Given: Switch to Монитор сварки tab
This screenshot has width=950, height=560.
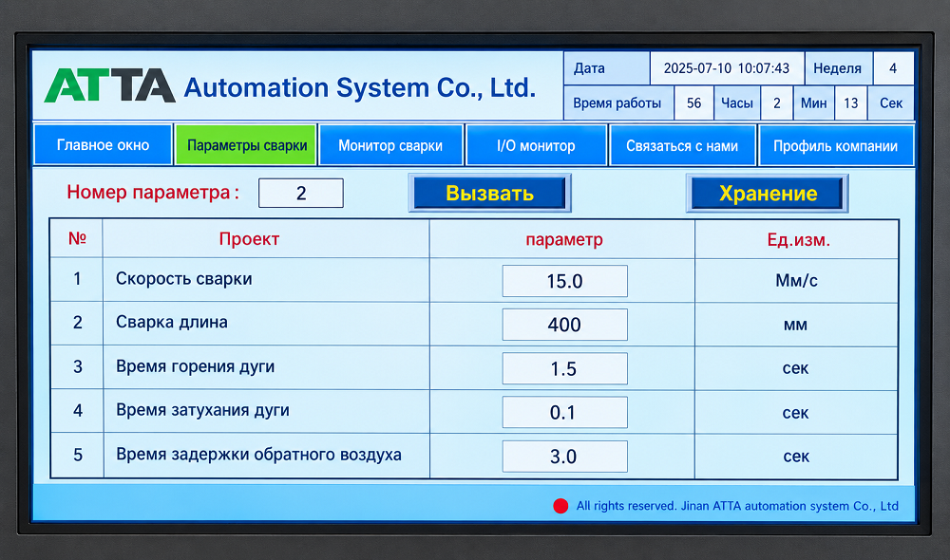Looking at the screenshot, I should tap(390, 145).
